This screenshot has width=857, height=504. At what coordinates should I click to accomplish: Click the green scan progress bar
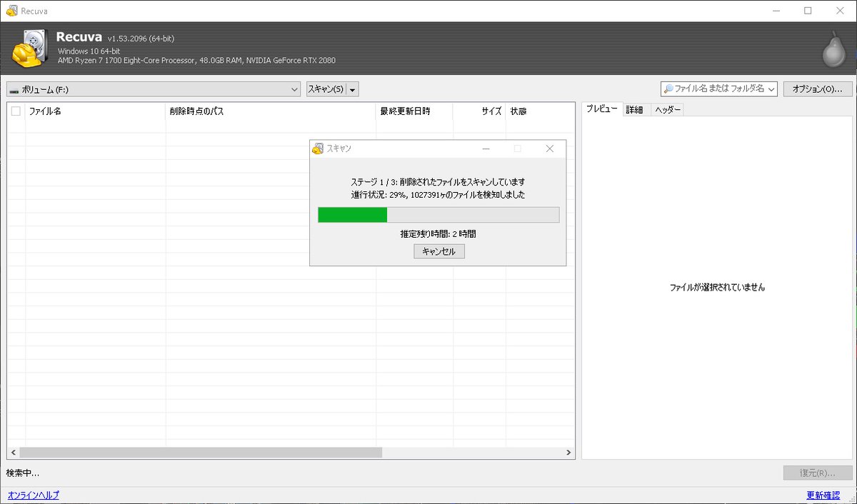(351, 214)
